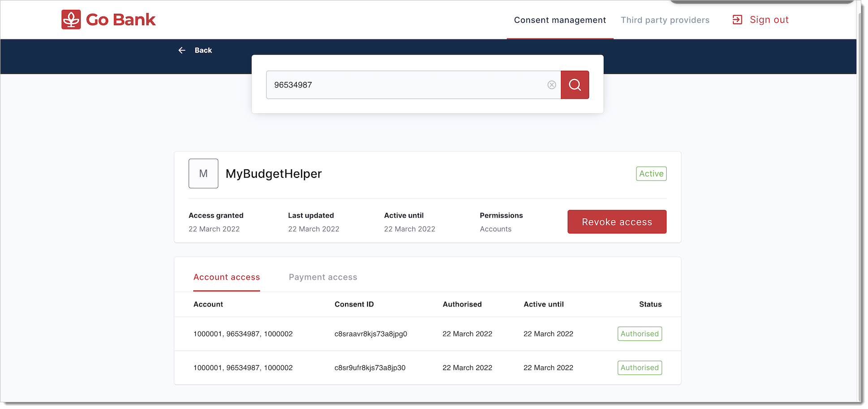
Task: Click the Authorised badge for consent c8sraavr8kjs73a8jpg0
Action: click(639, 334)
